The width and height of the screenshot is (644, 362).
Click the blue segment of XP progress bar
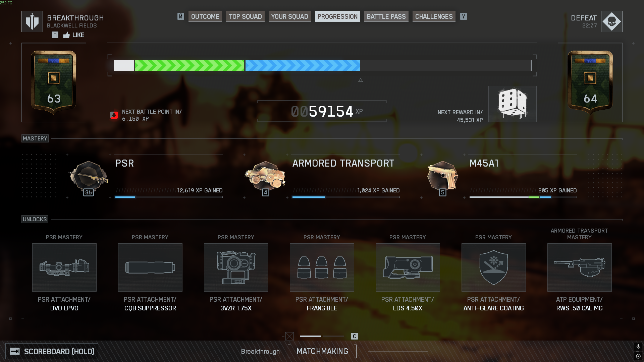click(x=303, y=65)
